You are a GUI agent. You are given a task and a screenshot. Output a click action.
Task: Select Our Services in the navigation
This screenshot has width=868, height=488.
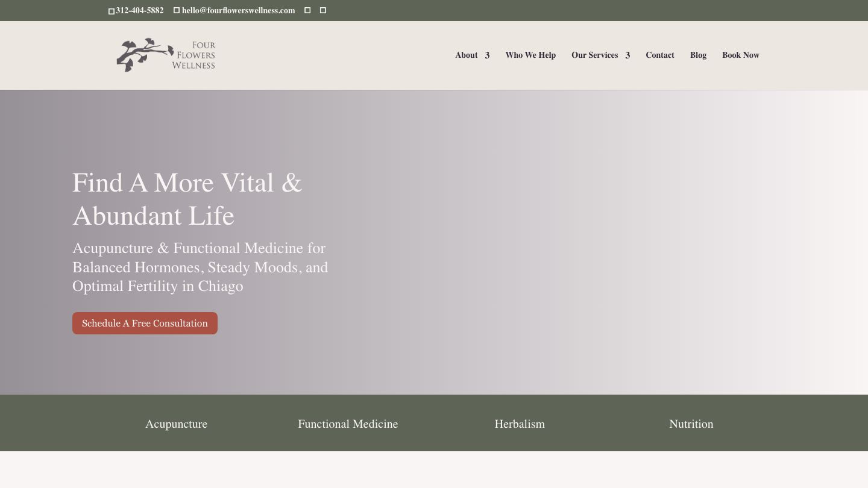[594, 55]
